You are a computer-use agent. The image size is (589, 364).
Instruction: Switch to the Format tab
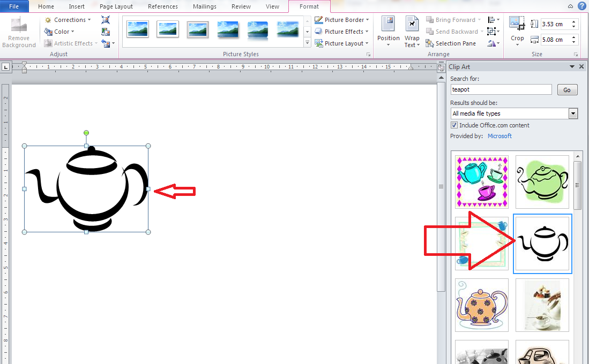[x=309, y=7]
